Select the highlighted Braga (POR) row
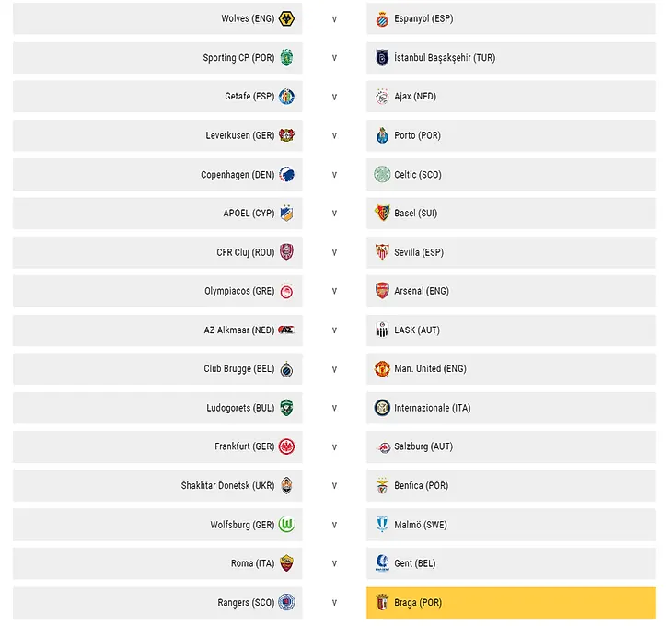The width and height of the screenshot is (672, 626). tap(511, 602)
